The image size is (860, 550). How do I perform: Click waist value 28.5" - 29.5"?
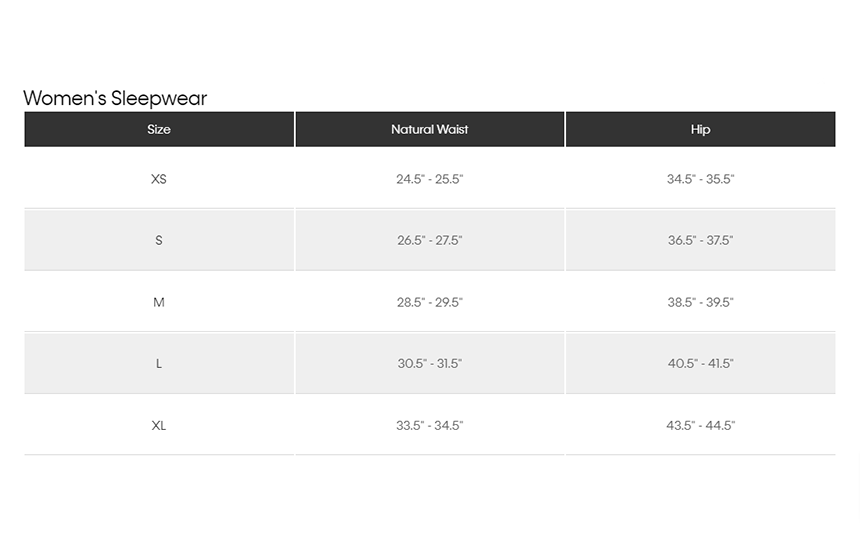tap(429, 302)
